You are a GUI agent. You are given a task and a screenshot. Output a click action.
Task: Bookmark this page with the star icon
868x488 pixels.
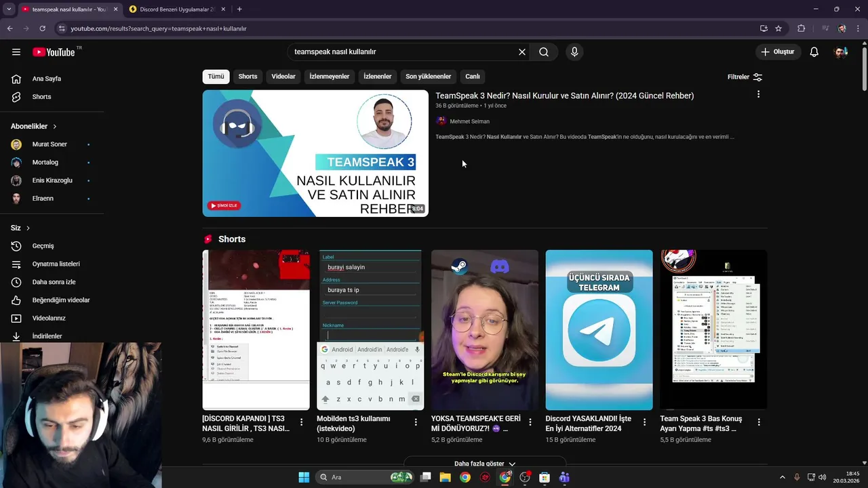[x=778, y=28]
